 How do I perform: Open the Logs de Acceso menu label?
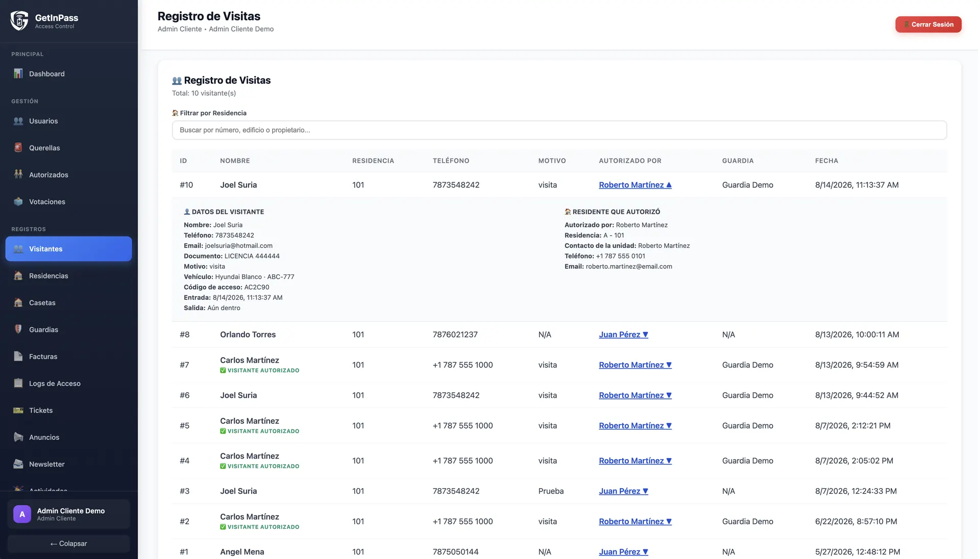point(55,384)
